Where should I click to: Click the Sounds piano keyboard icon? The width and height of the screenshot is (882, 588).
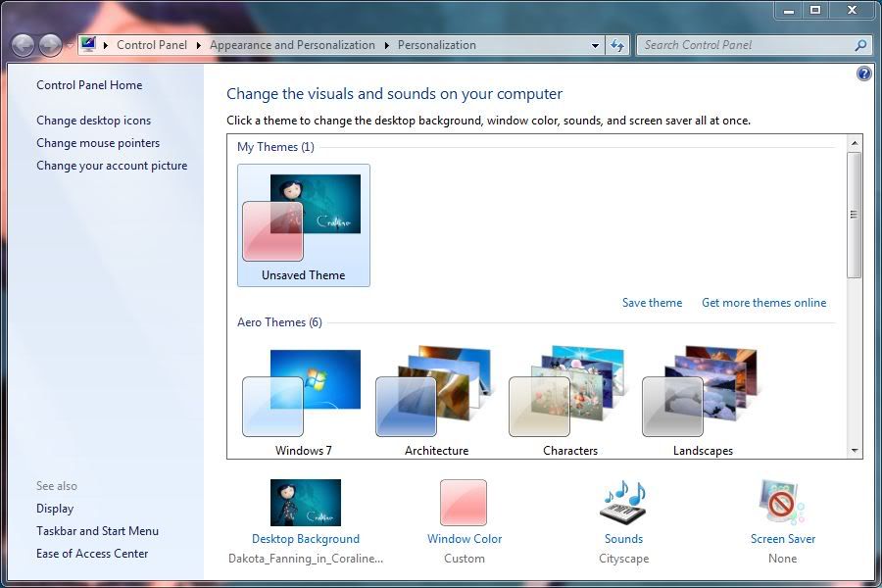coord(623,503)
